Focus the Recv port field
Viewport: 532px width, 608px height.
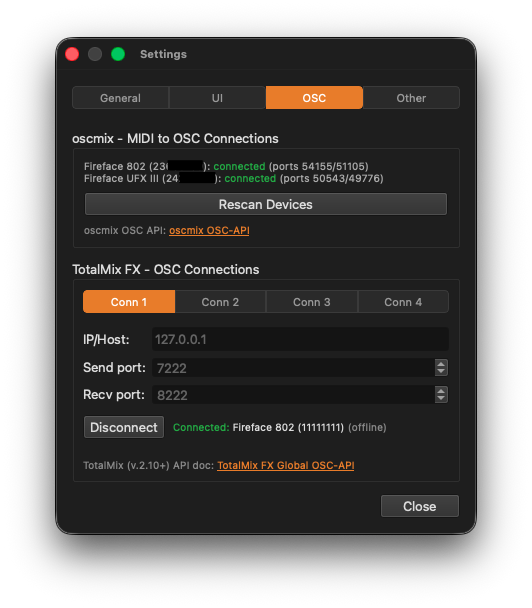[x=294, y=395]
